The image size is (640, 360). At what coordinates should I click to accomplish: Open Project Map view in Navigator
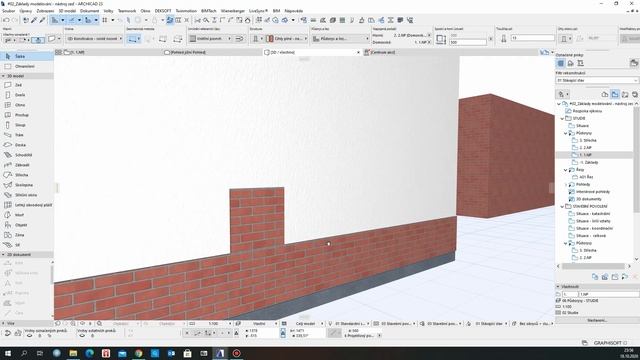pos(604,94)
